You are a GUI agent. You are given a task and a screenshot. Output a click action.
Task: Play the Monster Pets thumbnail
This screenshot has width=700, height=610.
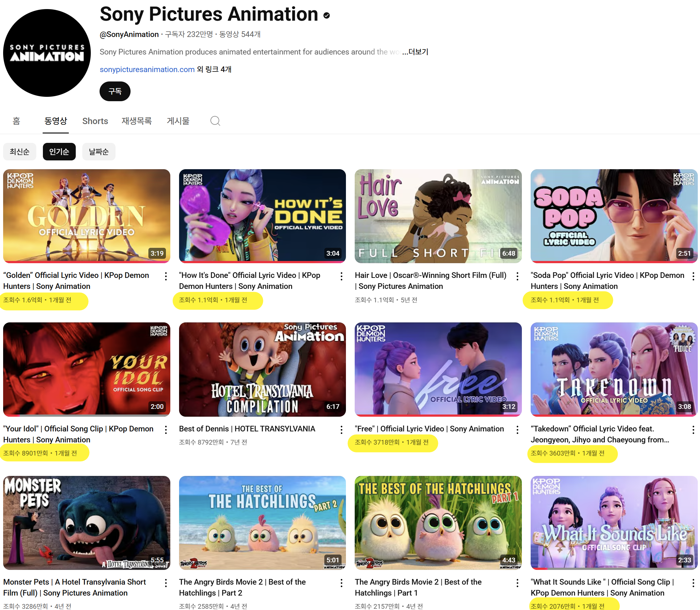(x=87, y=523)
